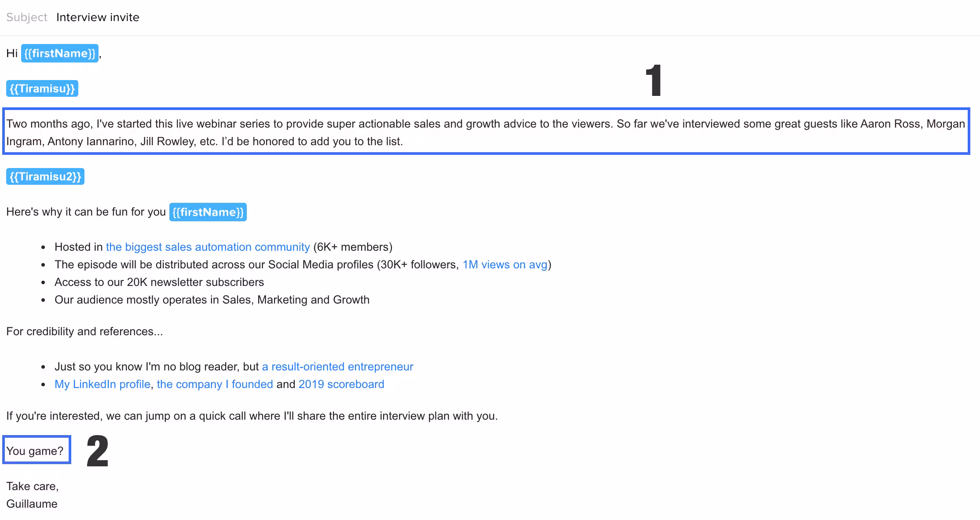Screen dimensions: 980x520
Task: Click the "If you're interested" sentence
Action: pos(252,416)
